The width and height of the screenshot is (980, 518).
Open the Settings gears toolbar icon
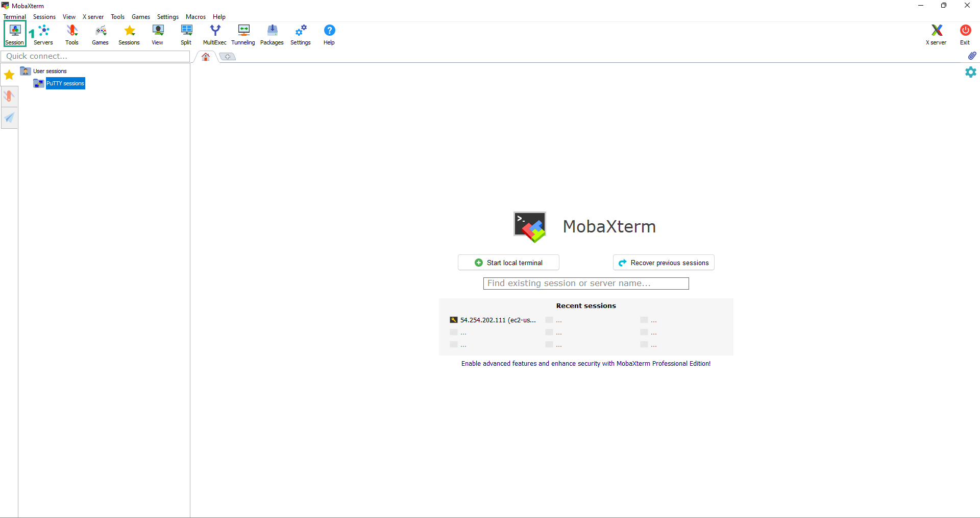tap(301, 34)
